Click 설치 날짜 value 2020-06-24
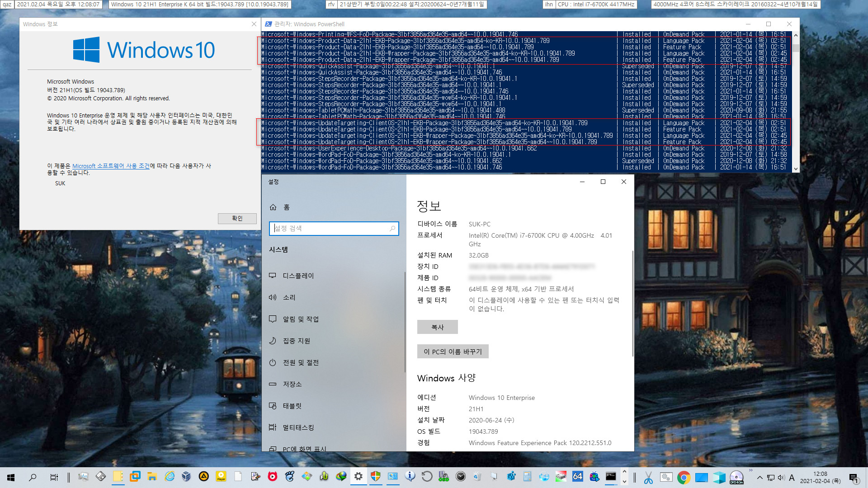This screenshot has width=868, height=488. (491, 420)
